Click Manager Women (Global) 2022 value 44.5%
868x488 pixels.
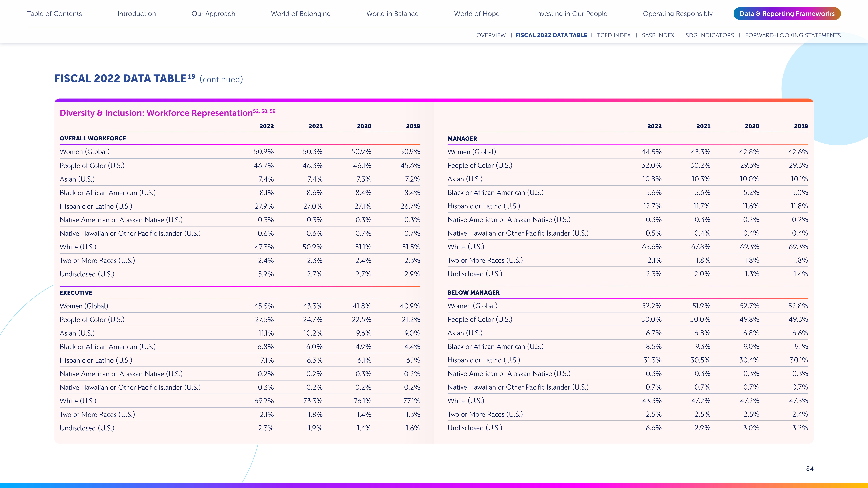651,152
